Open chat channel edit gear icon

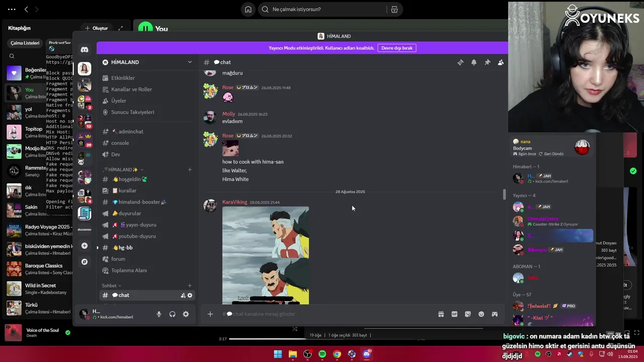pos(190,296)
